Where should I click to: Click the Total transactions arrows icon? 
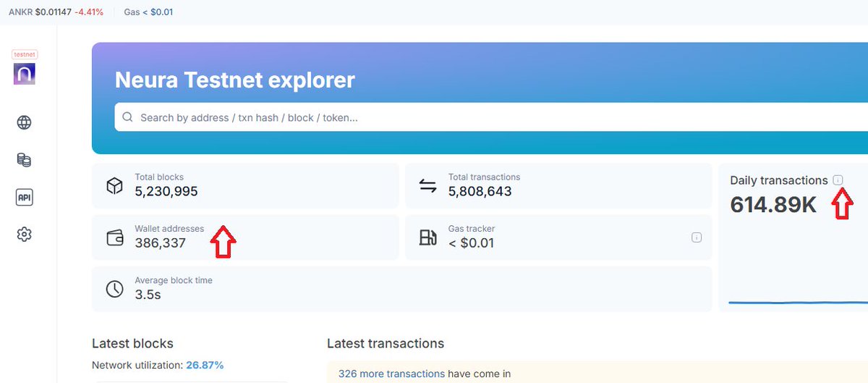(x=428, y=186)
